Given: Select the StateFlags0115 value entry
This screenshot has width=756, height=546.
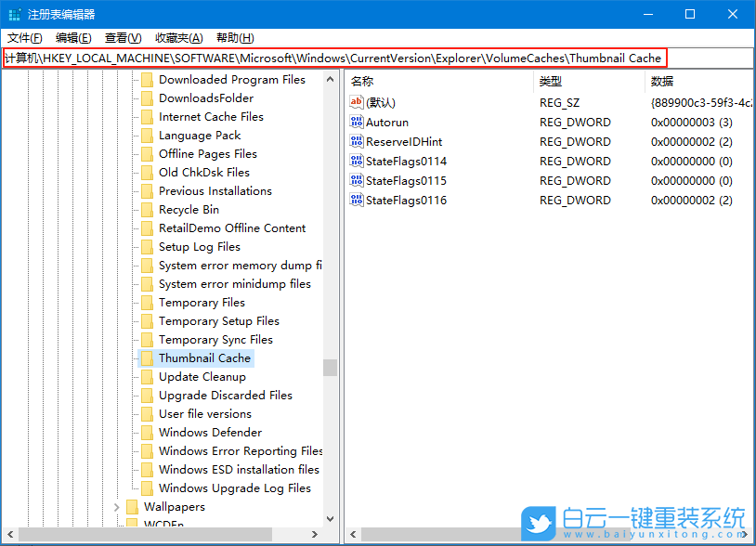Looking at the screenshot, I should (x=406, y=180).
